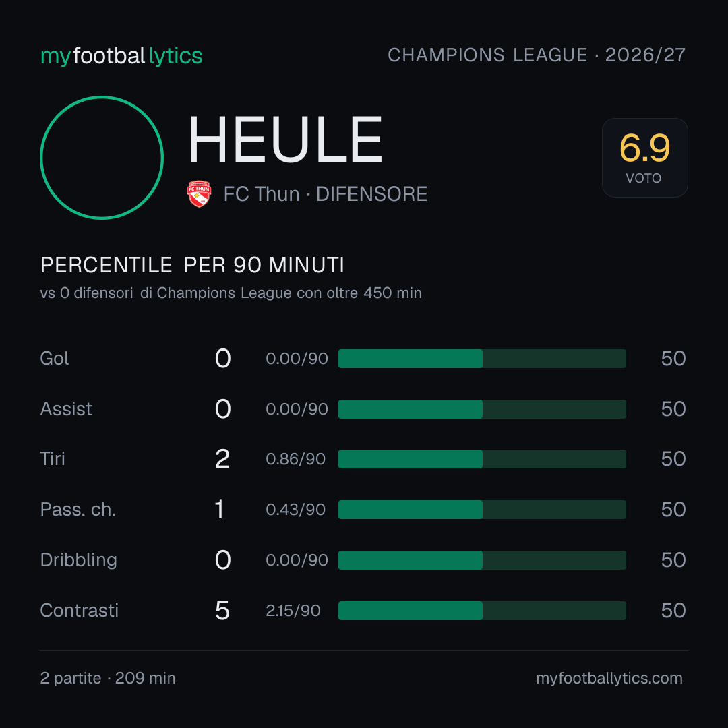Select the 2 partite 209 min footer text
728x728 pixels.
108,678
